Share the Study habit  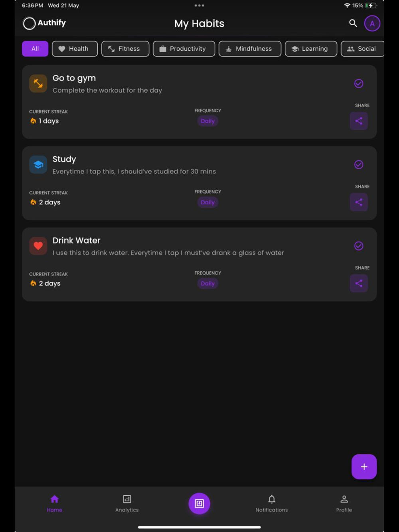(x=359, y=202)
